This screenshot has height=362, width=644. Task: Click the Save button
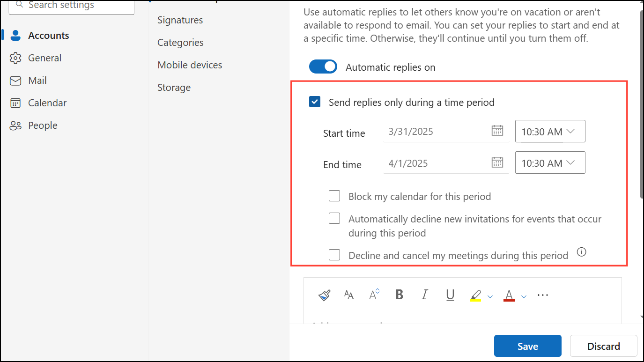(528, 346)
